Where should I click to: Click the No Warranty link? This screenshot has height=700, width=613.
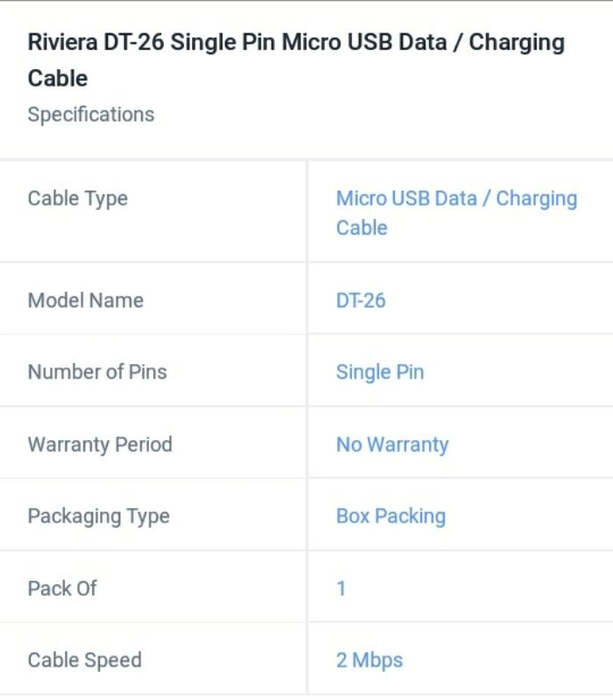(392, 445)
